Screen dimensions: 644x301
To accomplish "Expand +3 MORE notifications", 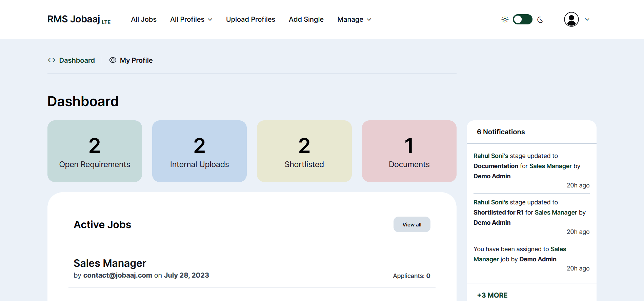I will tap(492, 295).
